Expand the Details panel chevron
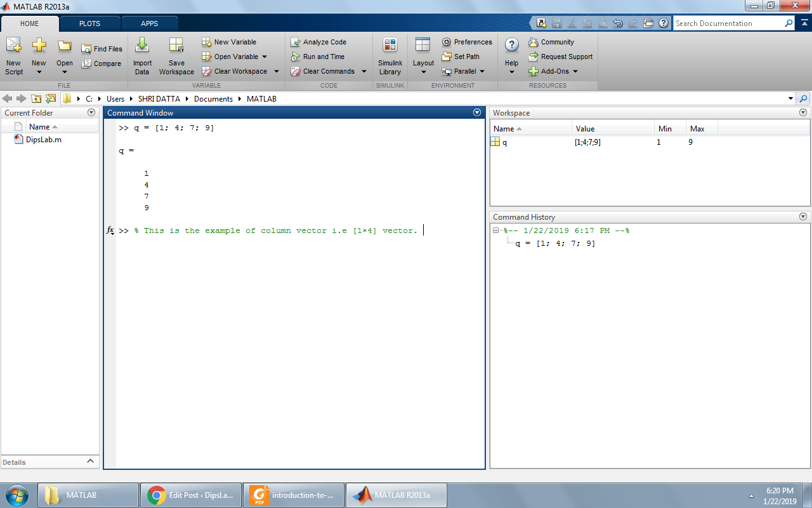 [90, 462]
